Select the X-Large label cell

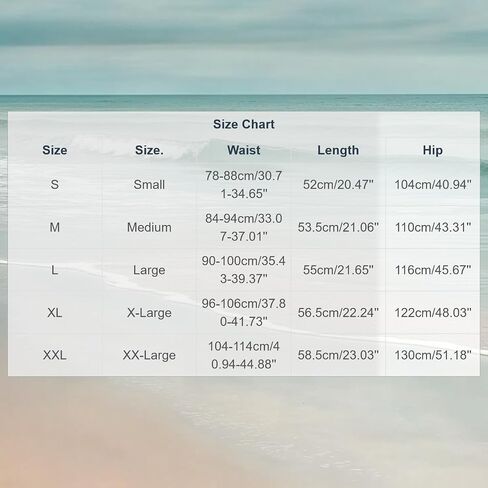click(x=149, y=313)
